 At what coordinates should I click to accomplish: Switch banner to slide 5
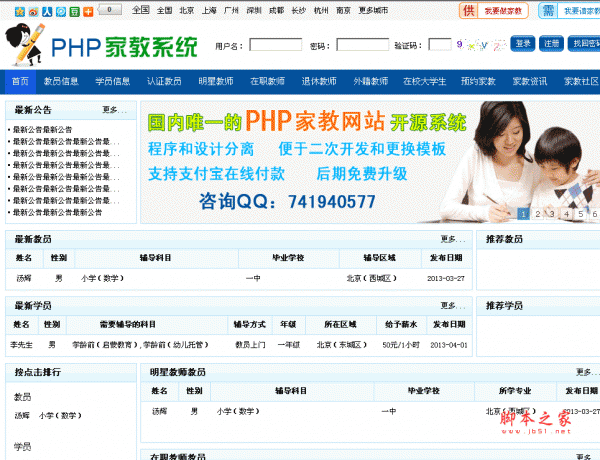tap(580, 214)
